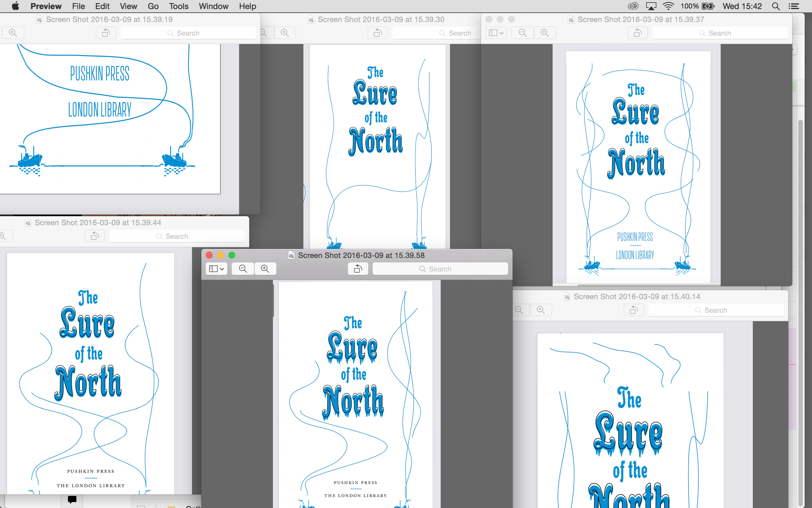Viewport: 812px width, 508px height.
Task: Click Search field in 15.40.14 window
Action: (x=716, y=310)
